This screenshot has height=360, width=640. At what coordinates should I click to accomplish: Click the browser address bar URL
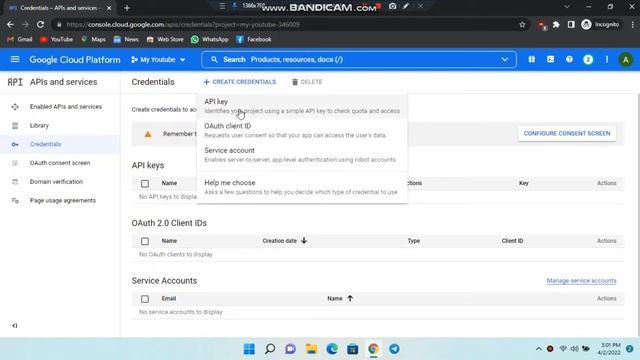tap(183, 24)
